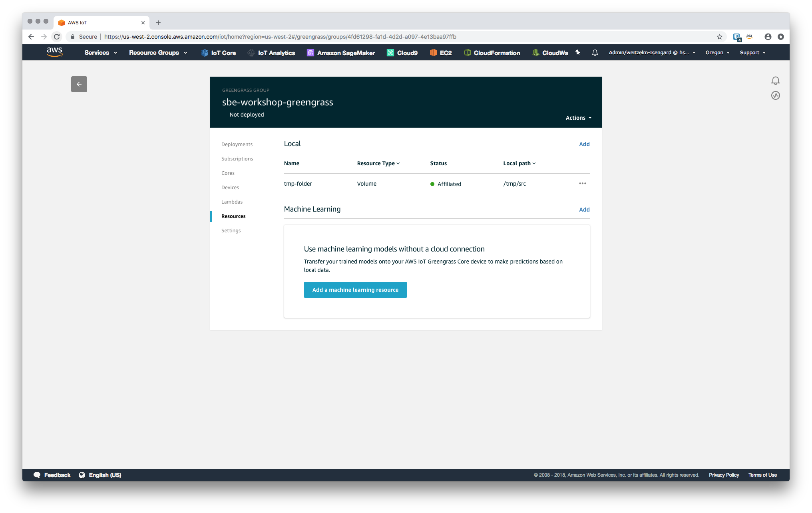
Task: Go to Deployments section
Action: coord(237,145)
